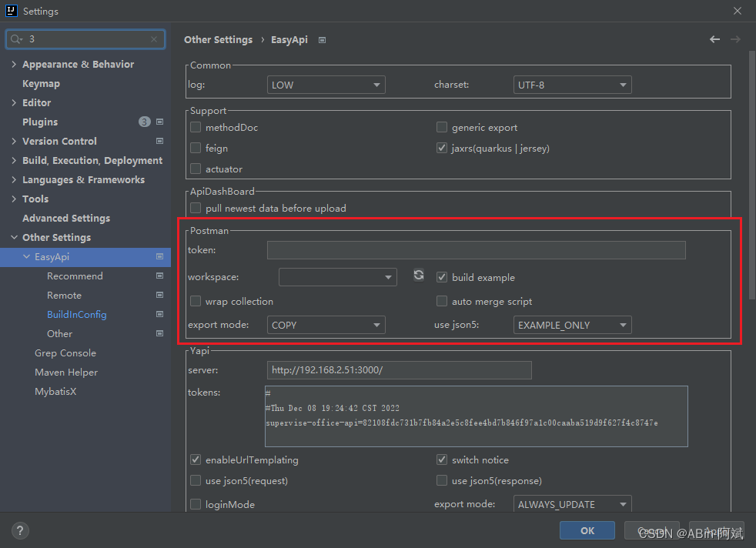Expand the Appearance & Behavior tree node
Image resolution: width=756 pixels, height=548 pixels.
[15, 65]
